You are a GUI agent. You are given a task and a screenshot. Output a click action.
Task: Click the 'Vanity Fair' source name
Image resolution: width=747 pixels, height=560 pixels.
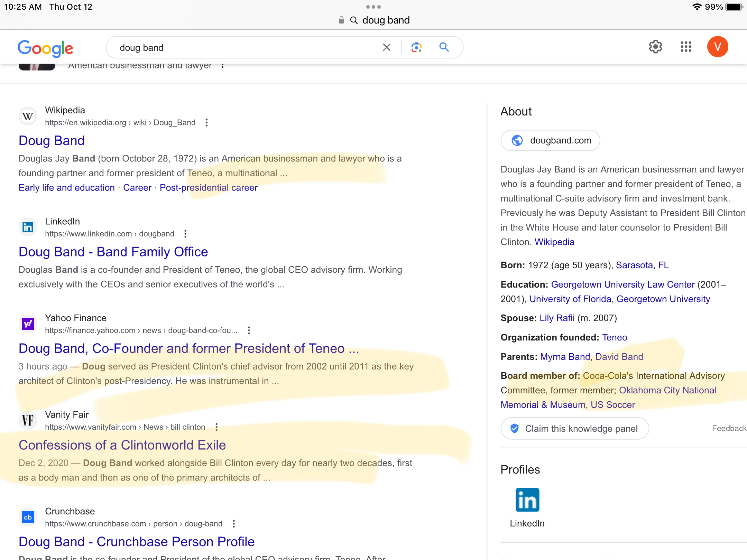[x=67, y=415]
